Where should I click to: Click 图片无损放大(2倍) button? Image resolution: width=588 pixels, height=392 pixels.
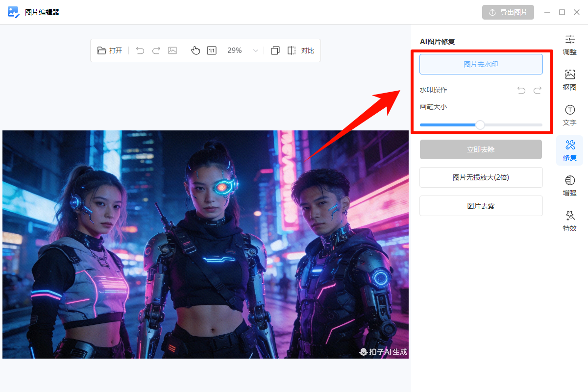pyautogui.click(x=481, y=177)
